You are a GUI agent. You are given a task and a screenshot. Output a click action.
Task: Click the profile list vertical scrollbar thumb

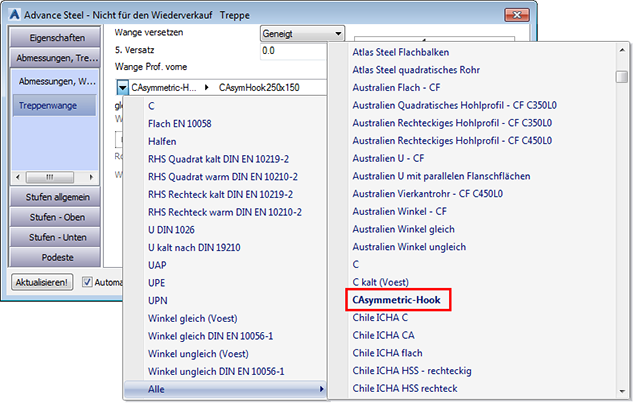[622, 77]
